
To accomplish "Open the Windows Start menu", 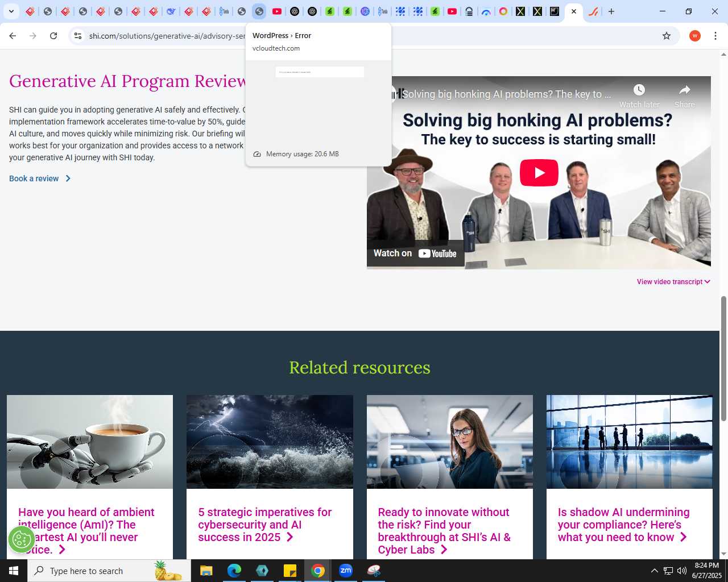I will (14, 571).
